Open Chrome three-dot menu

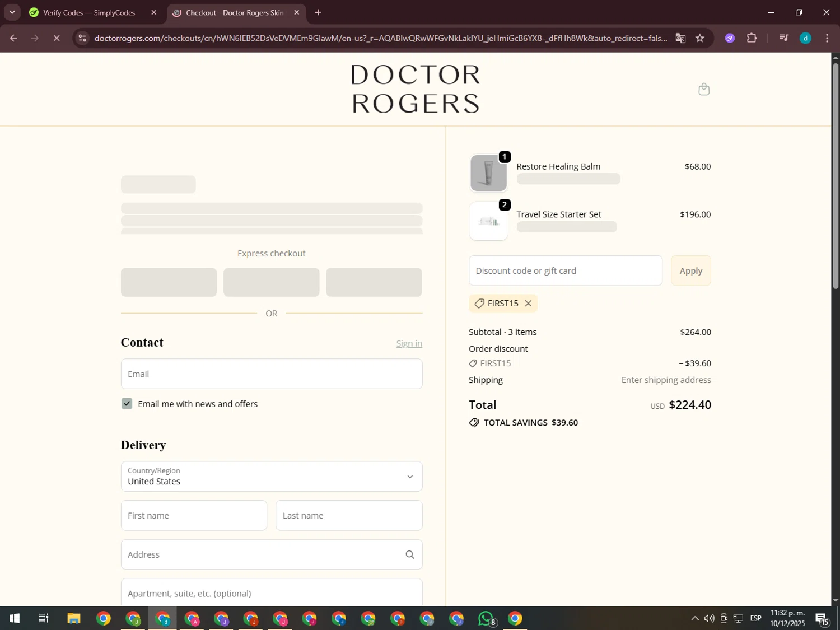(827, 38)
